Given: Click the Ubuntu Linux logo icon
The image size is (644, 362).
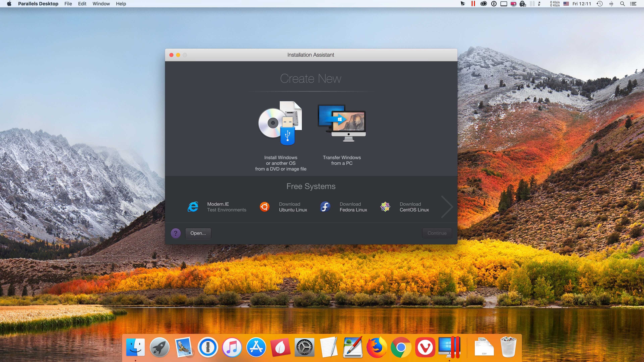Looking at the screenshot, I should [264, 207].
